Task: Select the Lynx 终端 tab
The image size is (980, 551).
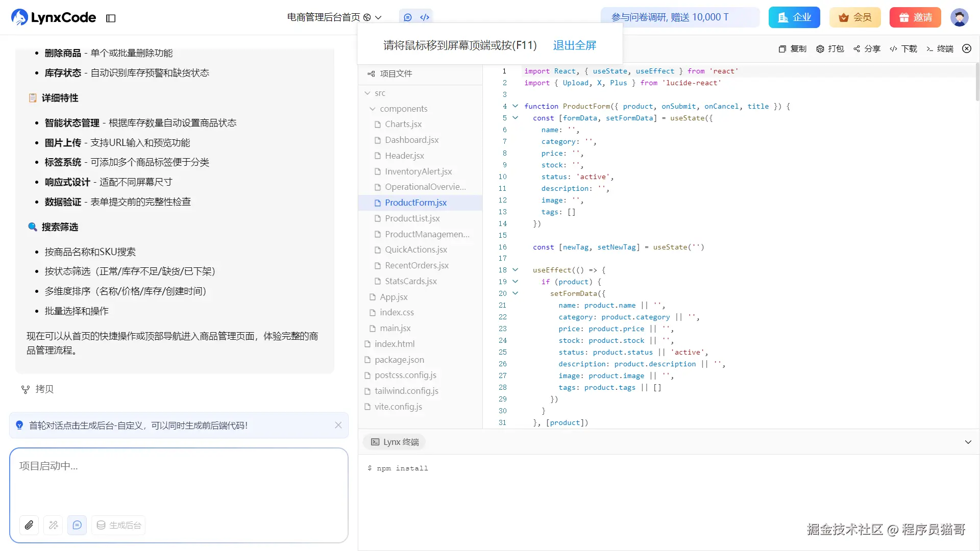Action: point(395,442)
